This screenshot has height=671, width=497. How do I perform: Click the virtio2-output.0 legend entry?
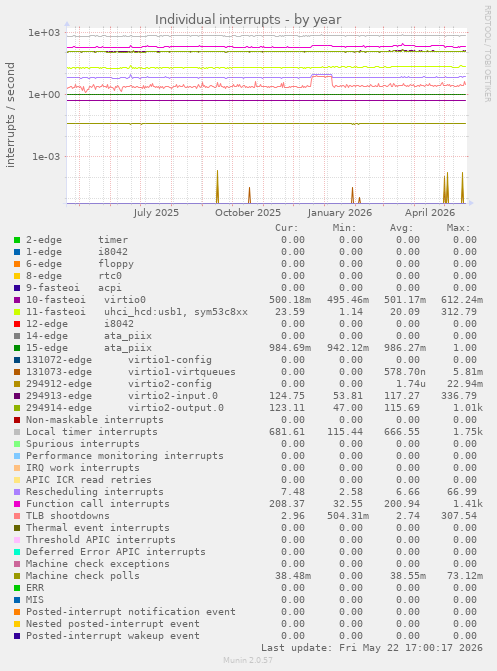[x=176, y=408]
